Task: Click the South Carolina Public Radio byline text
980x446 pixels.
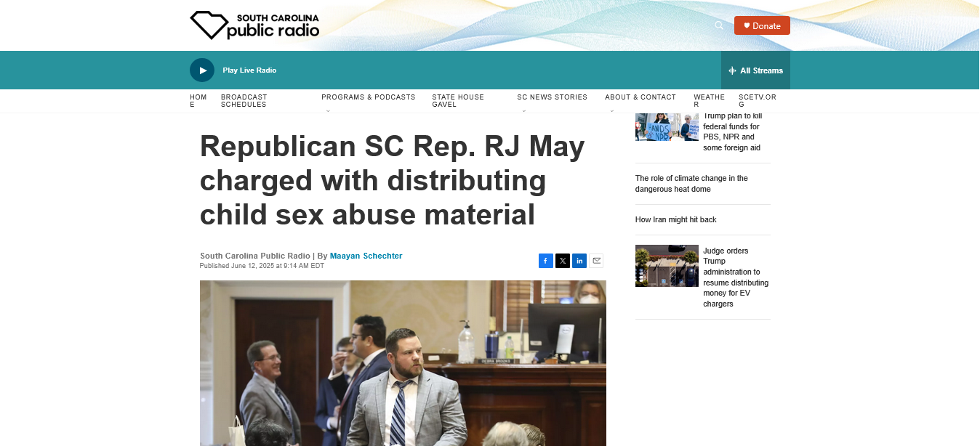Action: click(x=255, y=256)
